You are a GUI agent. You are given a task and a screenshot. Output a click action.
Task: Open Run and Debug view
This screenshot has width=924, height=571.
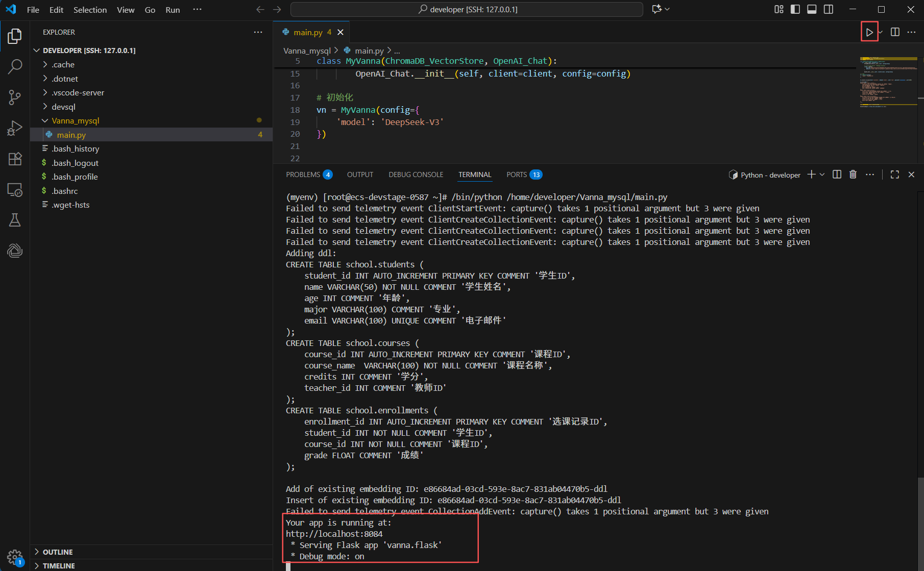point(15,128)
